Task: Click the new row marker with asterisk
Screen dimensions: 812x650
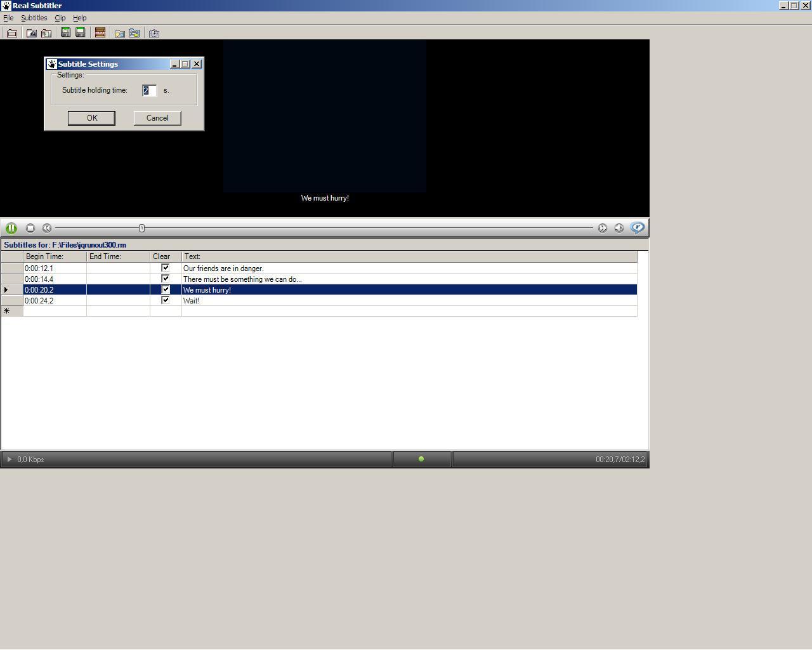Action: click(12, 311)
